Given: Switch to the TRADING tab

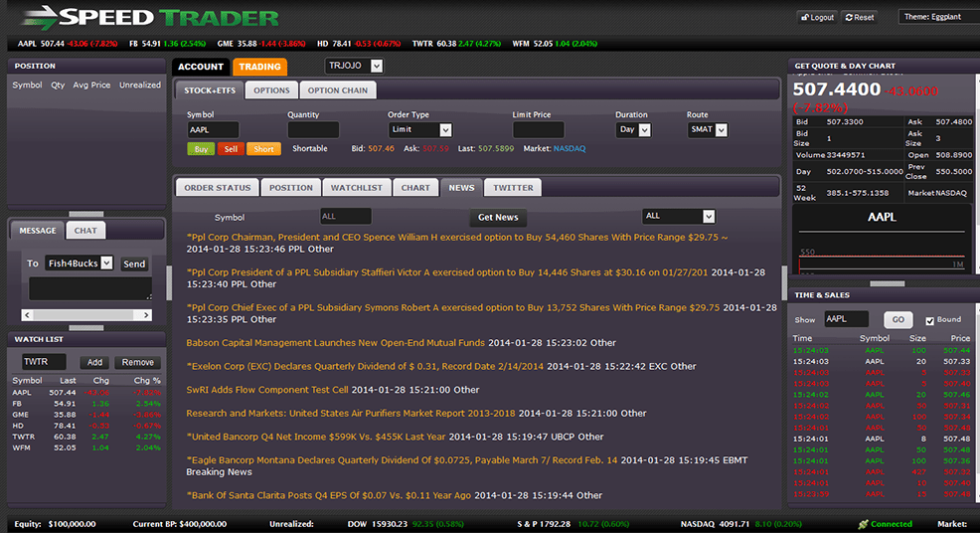Looking at the screenshot, I should click(x=260, y=67).
